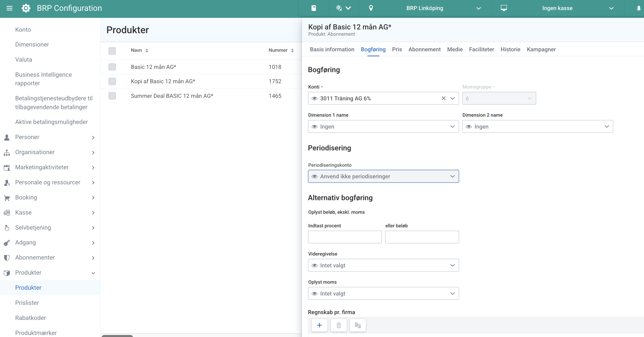Open the Kampagner tab
Screen dimensions: 644x337
coord(541,49)
